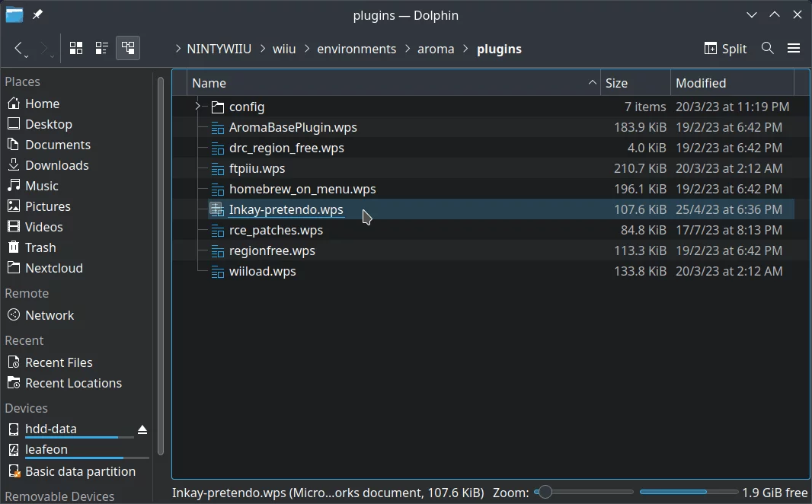Open the search tool magnifier
Viewport: 812px width, 504px height.
point(768,49)
